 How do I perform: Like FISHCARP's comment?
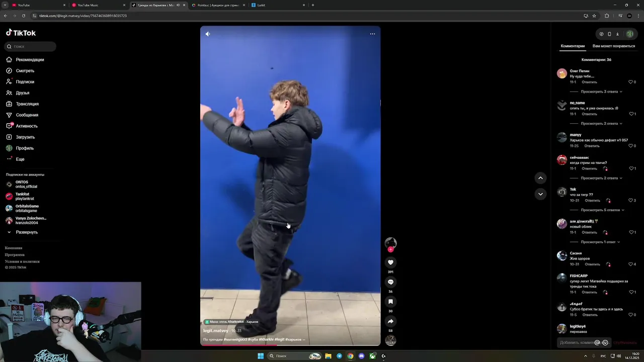(x=631, y=292)
